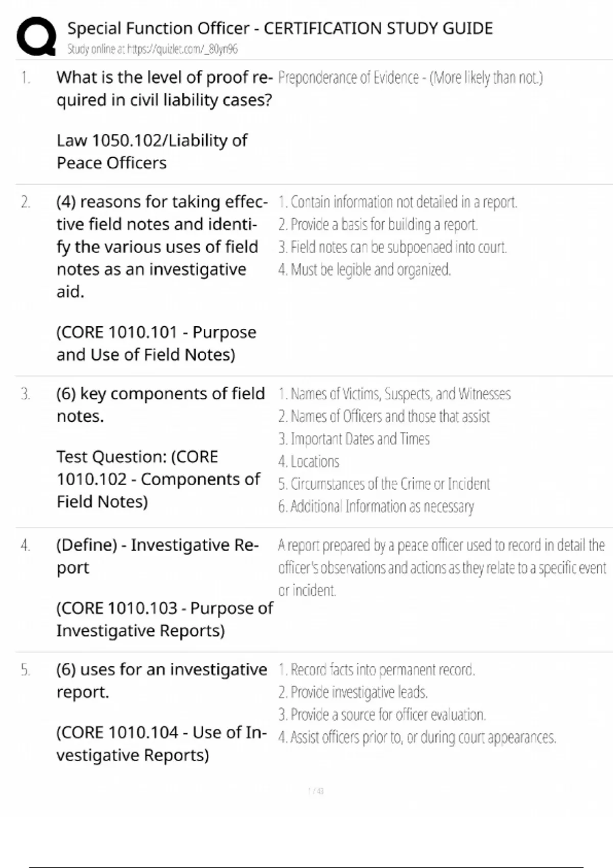The width and height of the screenshot is (613, 868).
Task: Click the investigative report definition text
Action: pos(441,567)
